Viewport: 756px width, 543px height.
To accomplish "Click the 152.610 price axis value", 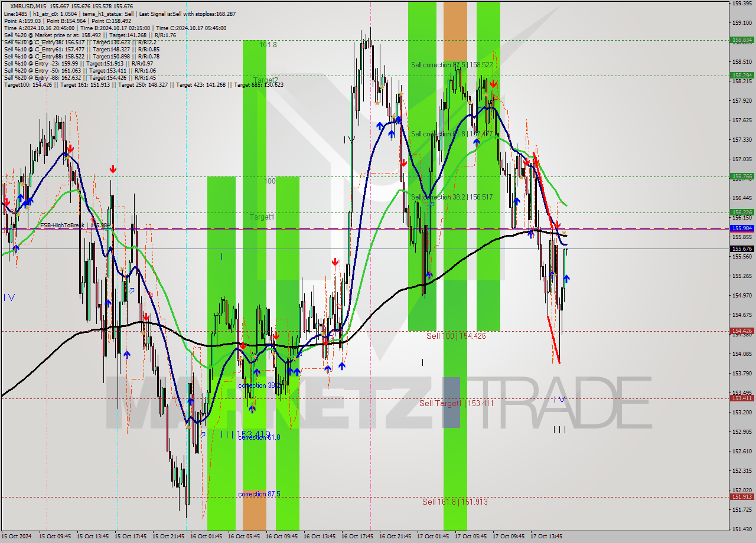I will point(742,451).
